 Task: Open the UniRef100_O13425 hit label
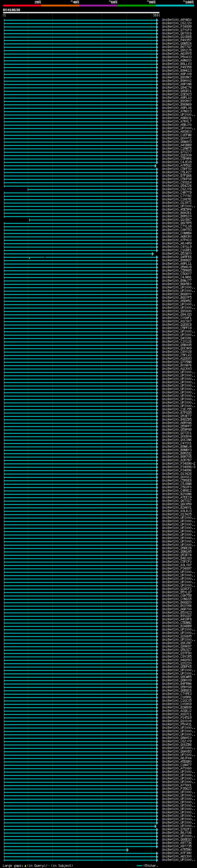point(176,515)
